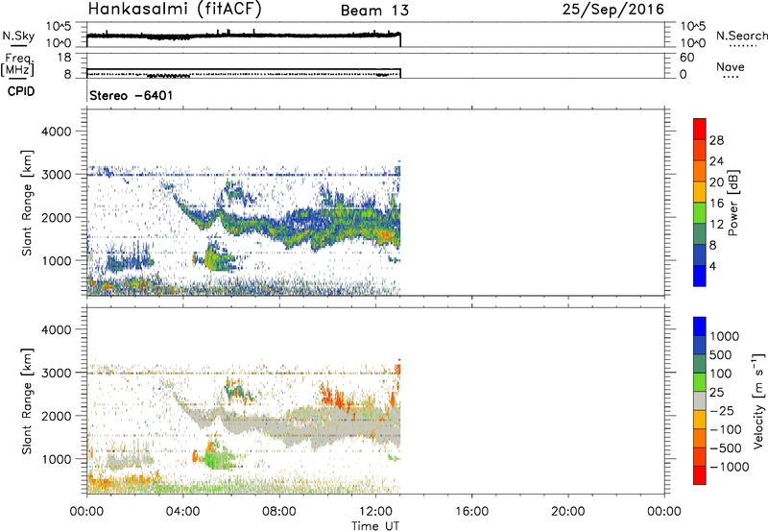
Task: Click the Stereo -6401 CPID text
Action: point(132,95)
